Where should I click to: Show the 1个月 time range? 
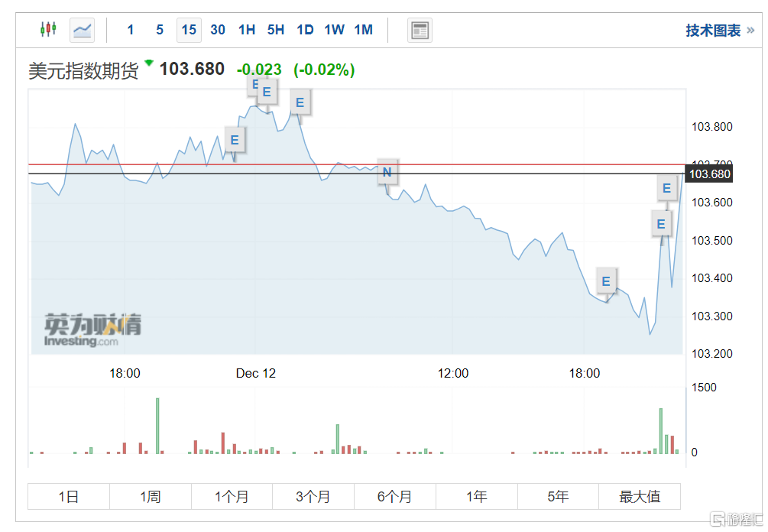(x=232, y=497)
